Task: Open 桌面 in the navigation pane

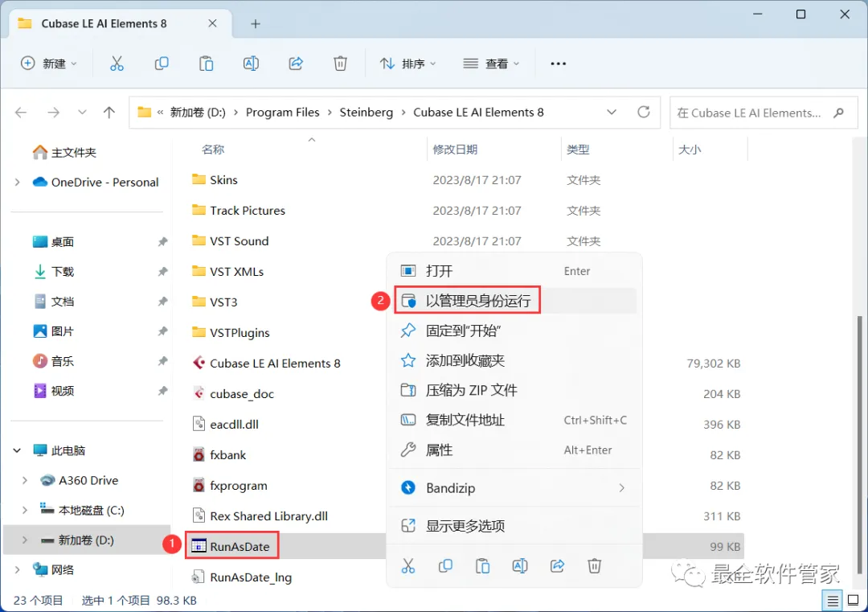Action: [x=54, y=242]
